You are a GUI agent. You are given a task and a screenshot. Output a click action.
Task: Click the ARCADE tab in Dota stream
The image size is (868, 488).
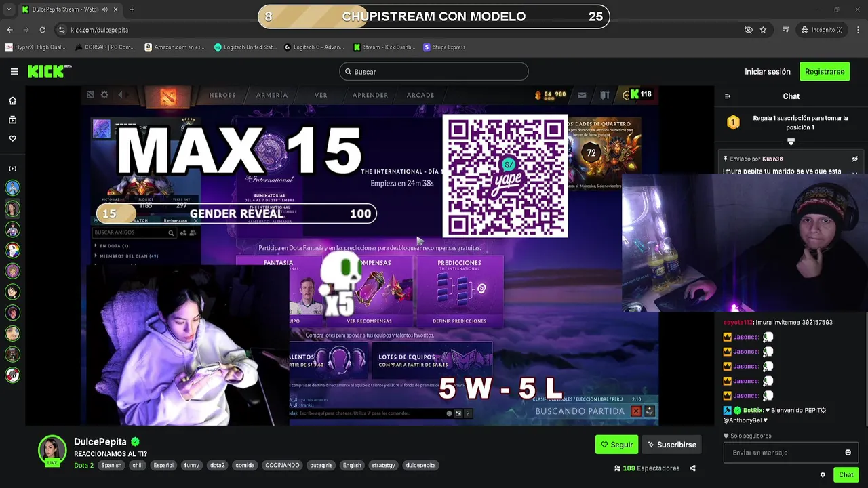click(420, 95)
